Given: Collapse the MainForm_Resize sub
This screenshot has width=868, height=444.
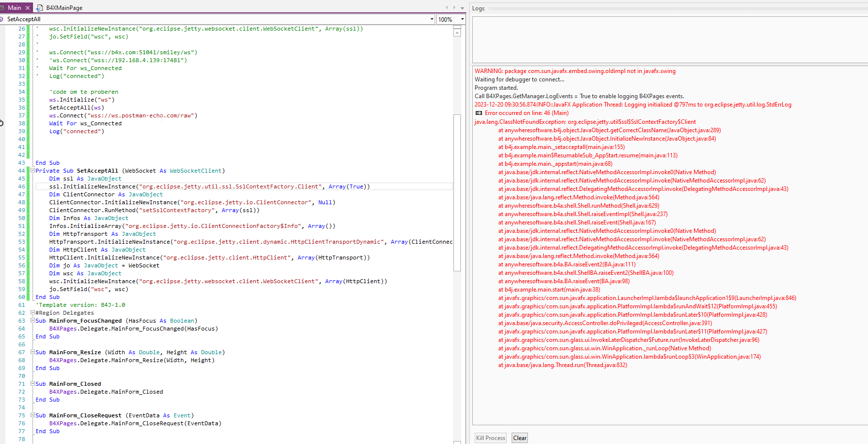Looking at the screenshot, I should (33, 352).
